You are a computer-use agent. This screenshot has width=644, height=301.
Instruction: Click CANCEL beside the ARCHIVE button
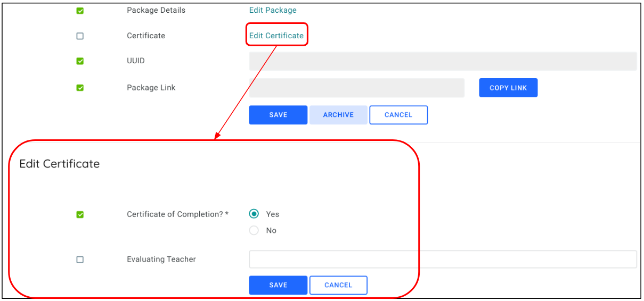click(398, 115)
